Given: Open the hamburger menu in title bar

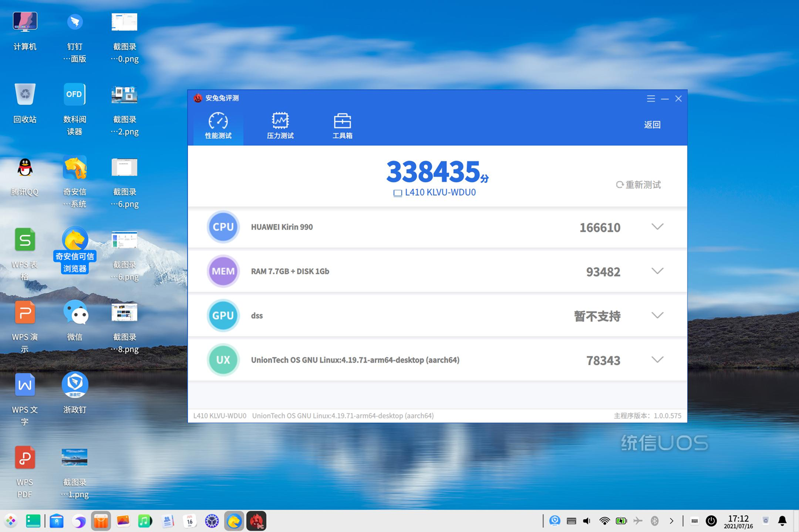Looking at the screenshot, I should point(651,98).
